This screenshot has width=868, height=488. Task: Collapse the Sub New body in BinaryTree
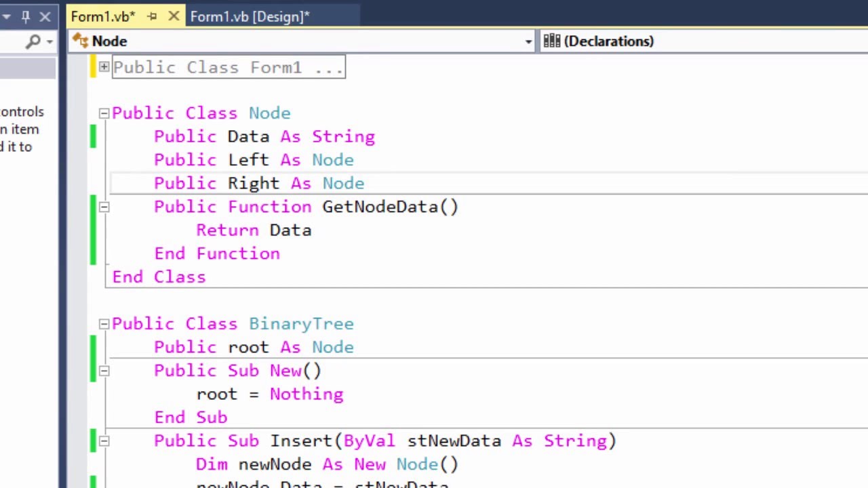point(104,370)
